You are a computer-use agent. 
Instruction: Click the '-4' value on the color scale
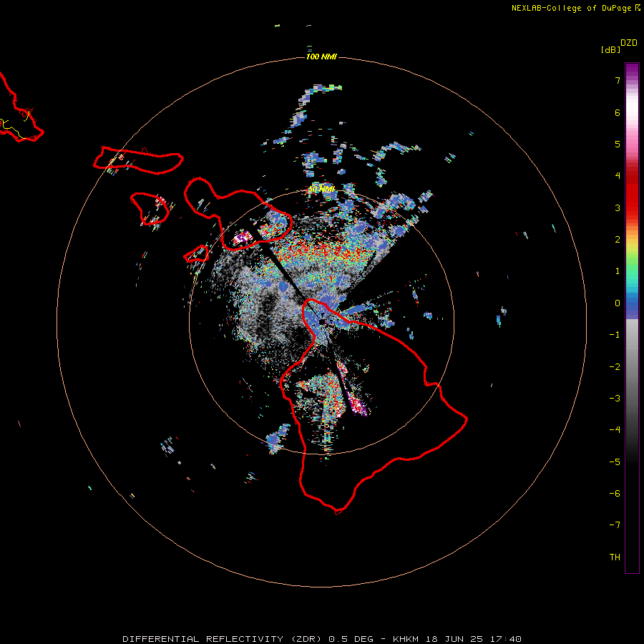pos(615,430)
